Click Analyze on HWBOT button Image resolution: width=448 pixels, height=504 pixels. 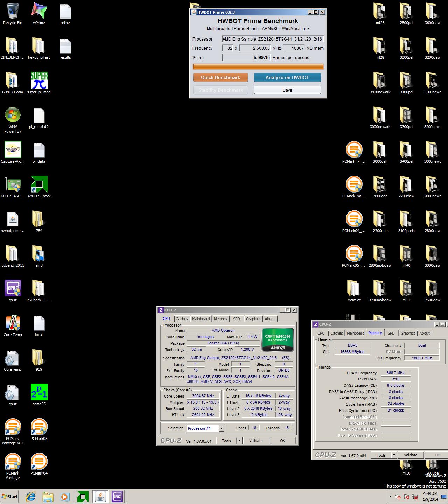[x=287, y=77]
